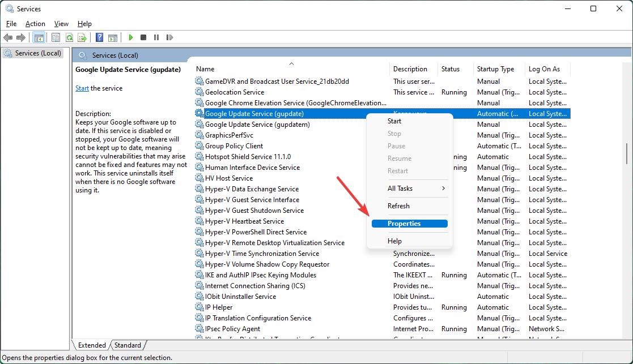Select Hyper-V Remote Desktop Virtualization Service row
Image resolution: width=633 pixels, height=364 pixels.
pyautogui.click(x=382, y=243)
